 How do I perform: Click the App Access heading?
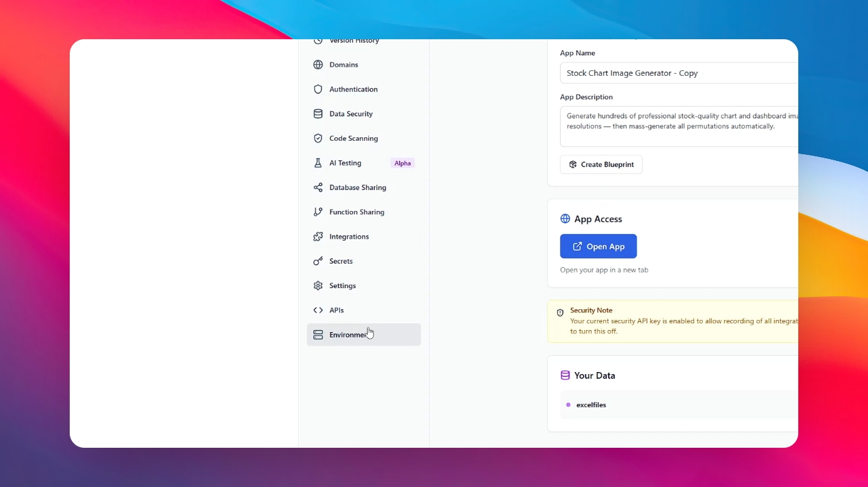point(598,219)
